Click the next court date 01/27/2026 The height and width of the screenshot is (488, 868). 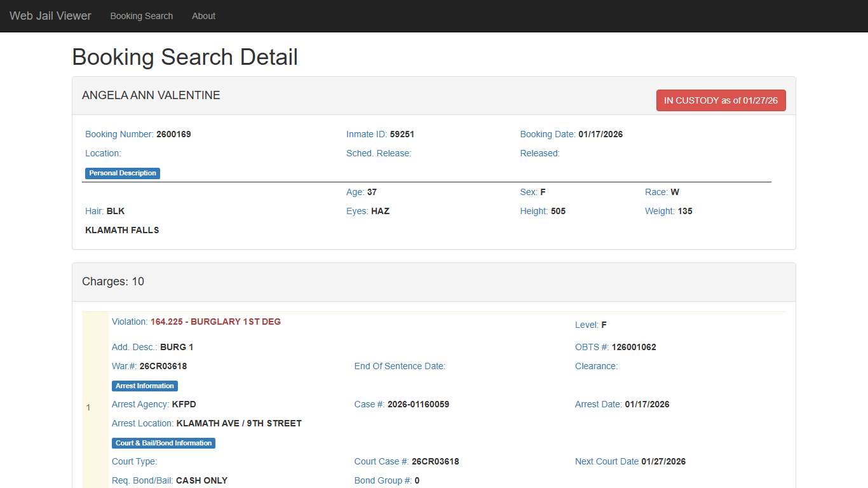coord(663,461)
